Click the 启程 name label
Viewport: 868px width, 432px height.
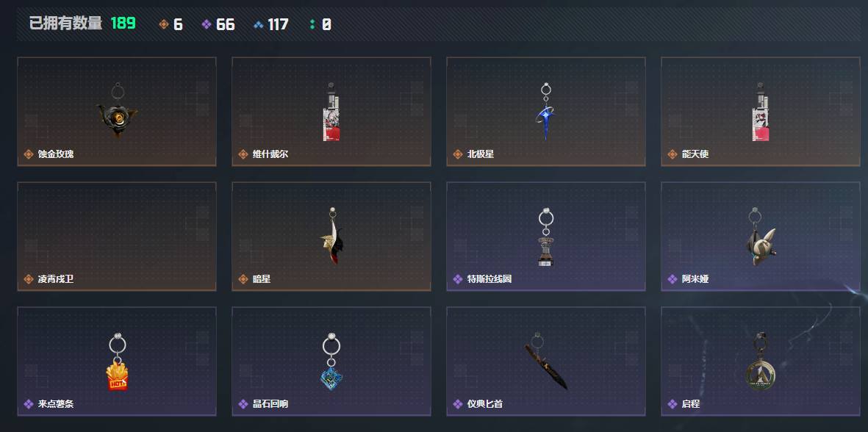(690, 404)
